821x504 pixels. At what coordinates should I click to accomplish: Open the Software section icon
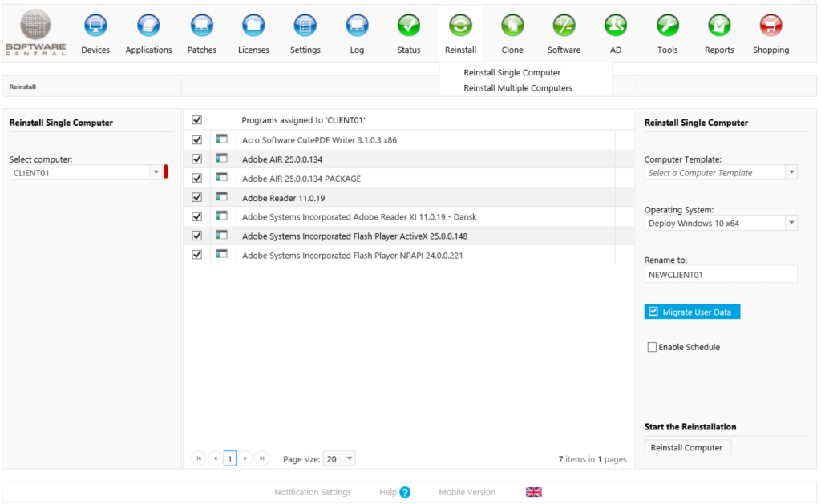coord(564,25)
